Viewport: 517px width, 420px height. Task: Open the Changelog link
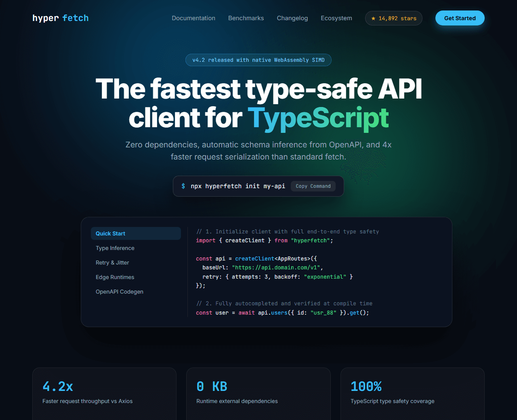click(x=292, y=18)
